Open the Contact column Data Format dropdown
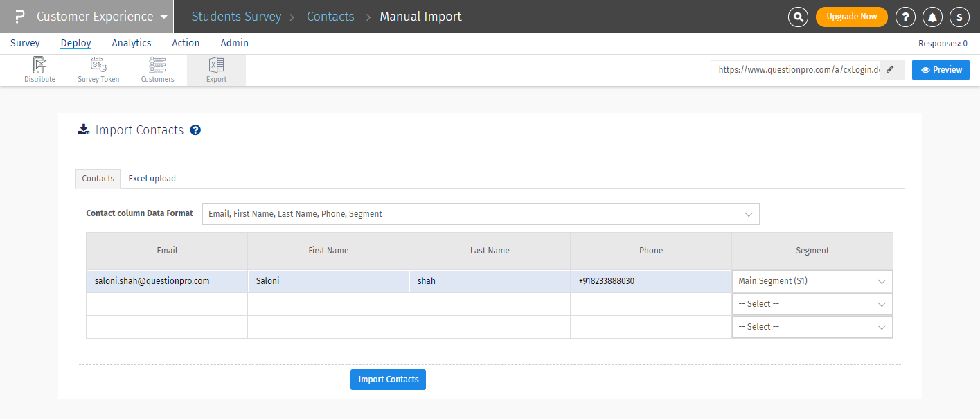The height and width of the screenshot is (419, 980). [x=481, y=214]
